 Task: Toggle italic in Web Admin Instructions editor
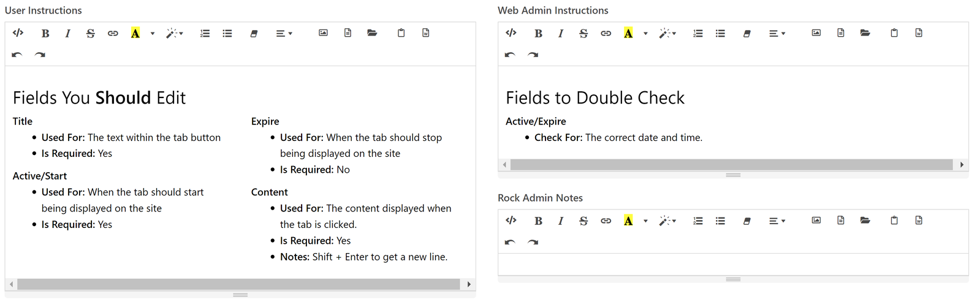pos(561,33)
